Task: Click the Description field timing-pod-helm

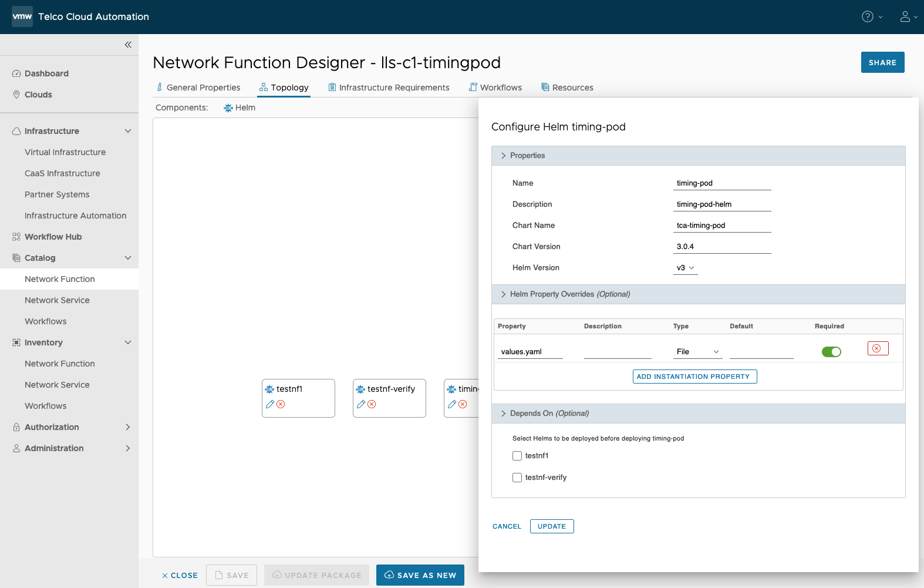Action: coord(722,204)
